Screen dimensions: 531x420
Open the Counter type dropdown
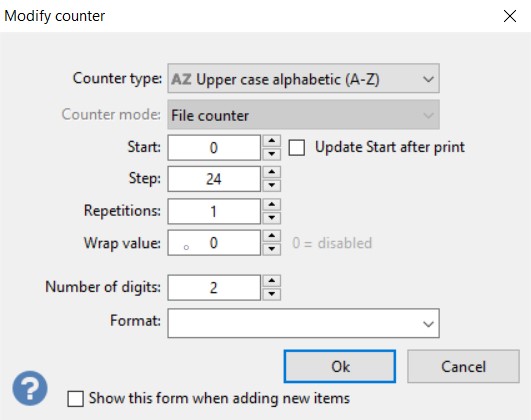pyautogui.click(x=303, y=78)
